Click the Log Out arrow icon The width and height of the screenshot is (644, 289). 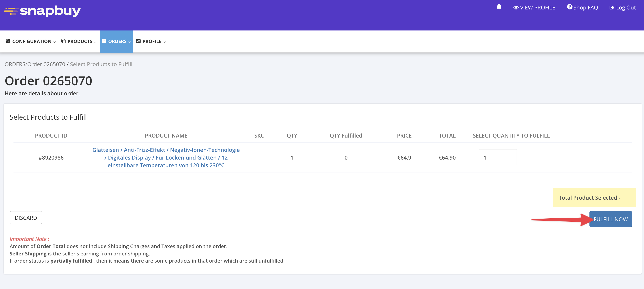point(612,8)
